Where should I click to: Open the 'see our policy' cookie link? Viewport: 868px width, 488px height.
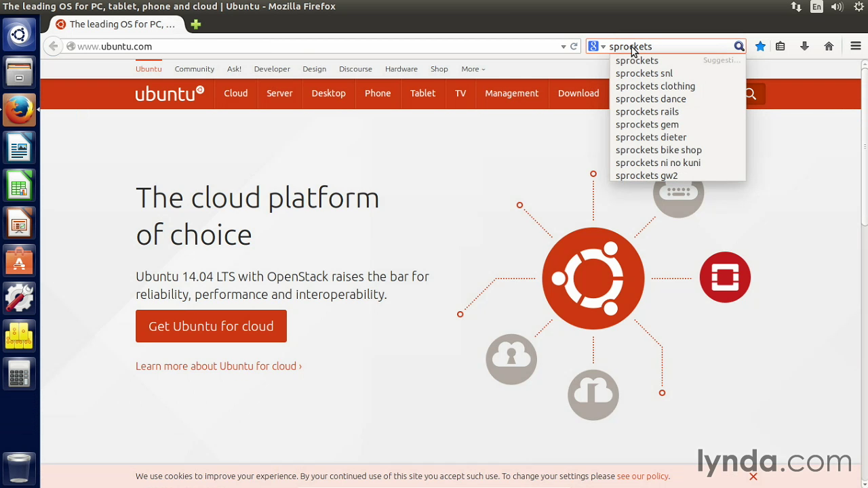click(x=643, y=476)
